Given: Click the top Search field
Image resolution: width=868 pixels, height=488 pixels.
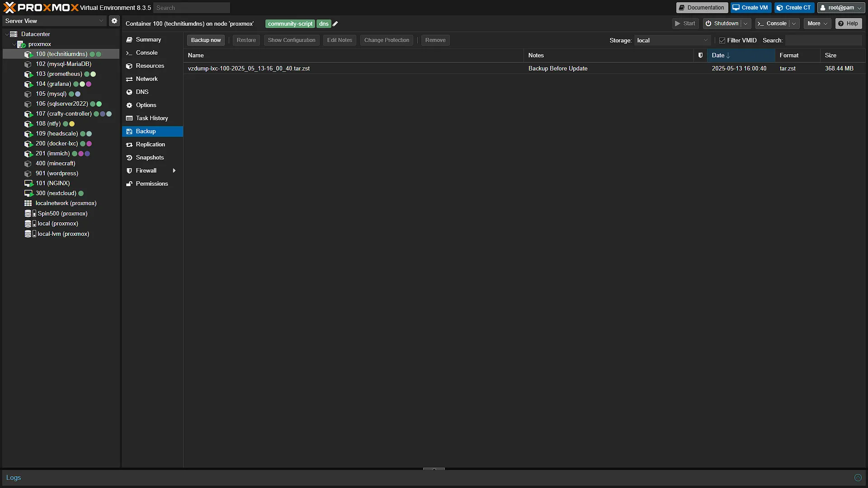Looking at the screenshot, I should 192,8.
